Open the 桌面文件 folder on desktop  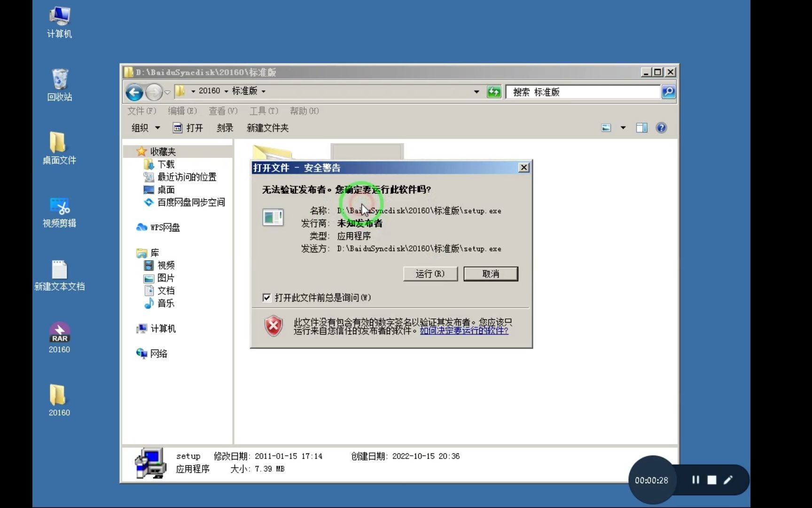[59, 148]
